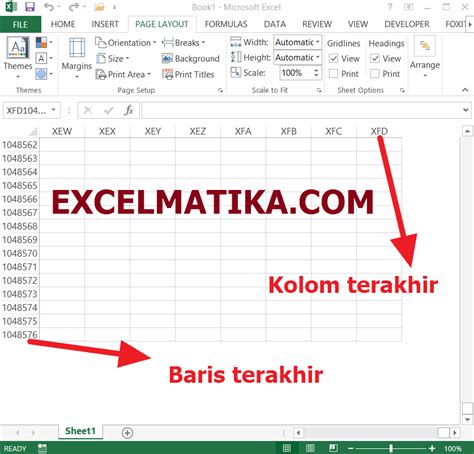Click the Enter checkmark in formula bar
Image resolution: width=474 pixels, height=454 pixels.
tap(109, 110)
